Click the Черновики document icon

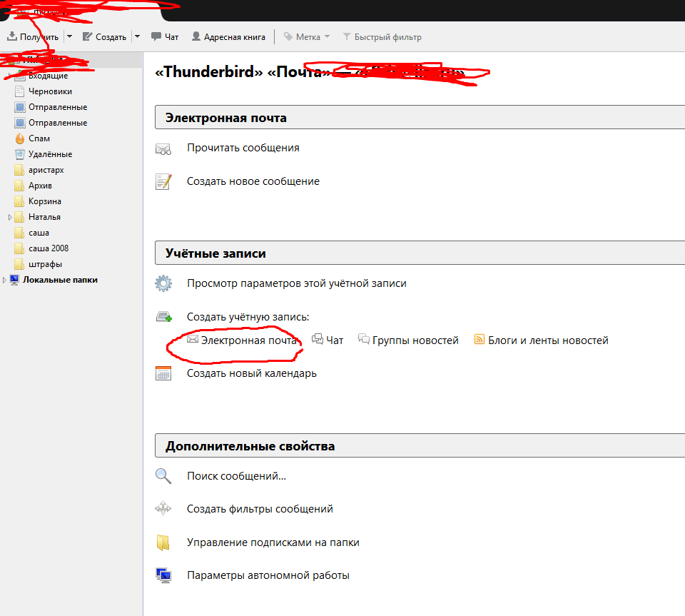[x=19, y=91]
